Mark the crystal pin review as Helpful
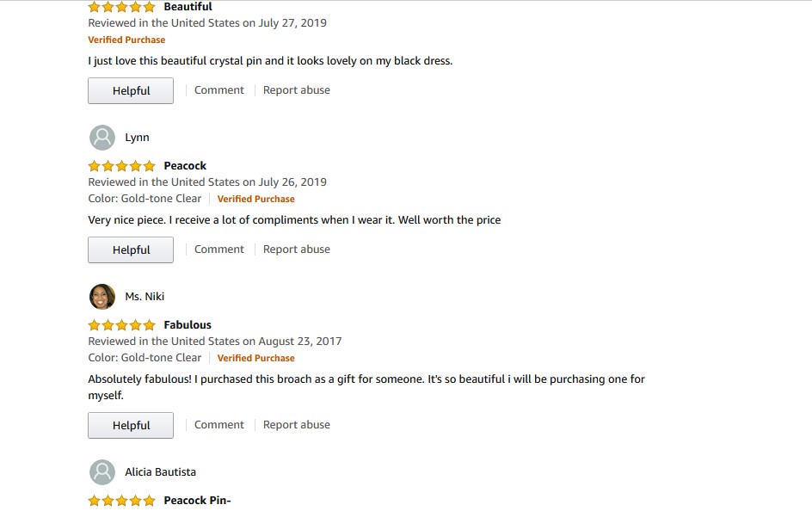This screenshot has height=511, width=812. [131, 91]
